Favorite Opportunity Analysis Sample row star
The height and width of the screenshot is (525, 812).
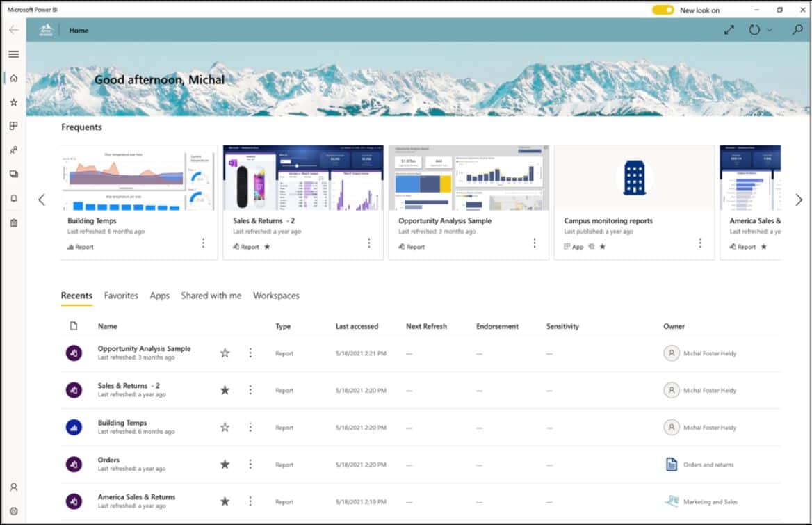click(225, 353)
